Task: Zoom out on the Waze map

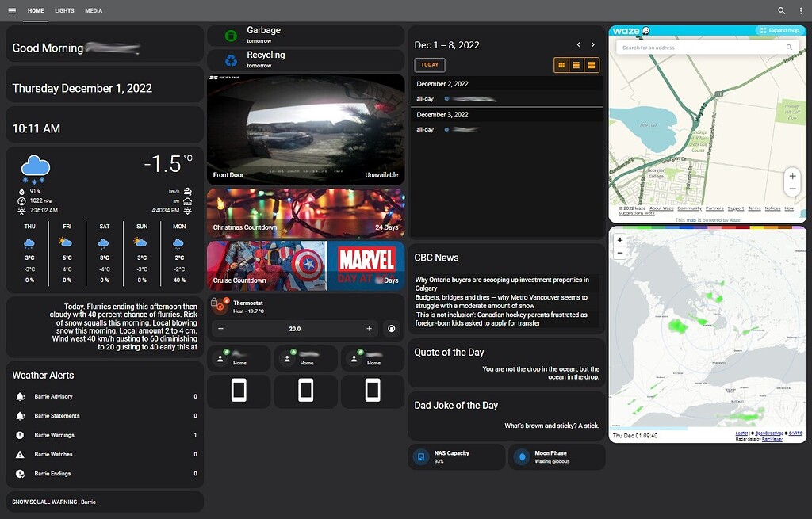Action: tap(792, 189)
